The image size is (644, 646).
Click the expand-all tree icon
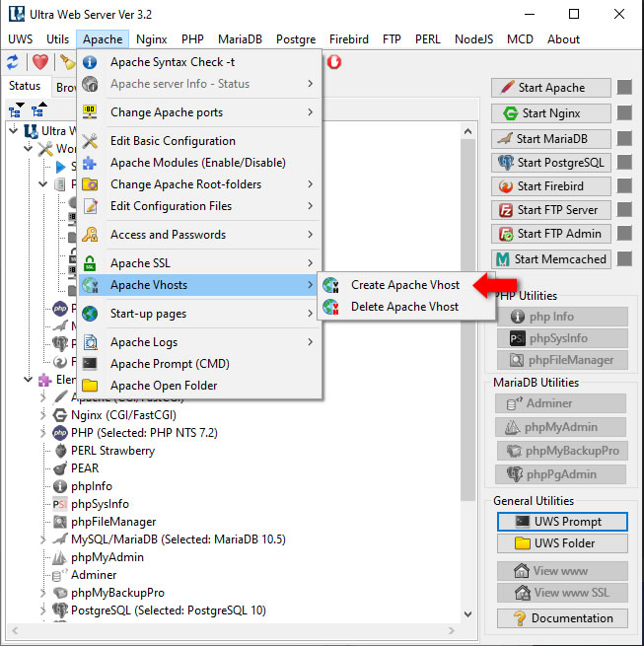click(17, 110)
